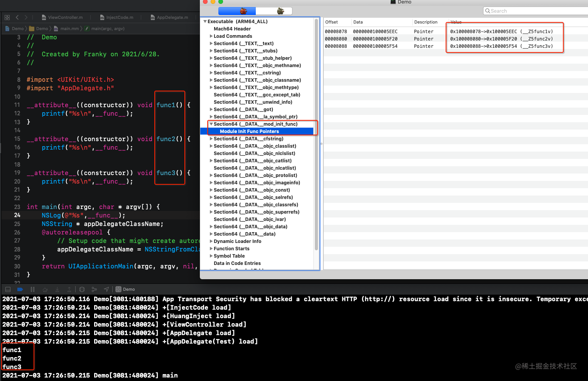Viewport: 588px width, 381px height.
Task: Select table row with offset 00008088
Action: [x=456, y=46]
